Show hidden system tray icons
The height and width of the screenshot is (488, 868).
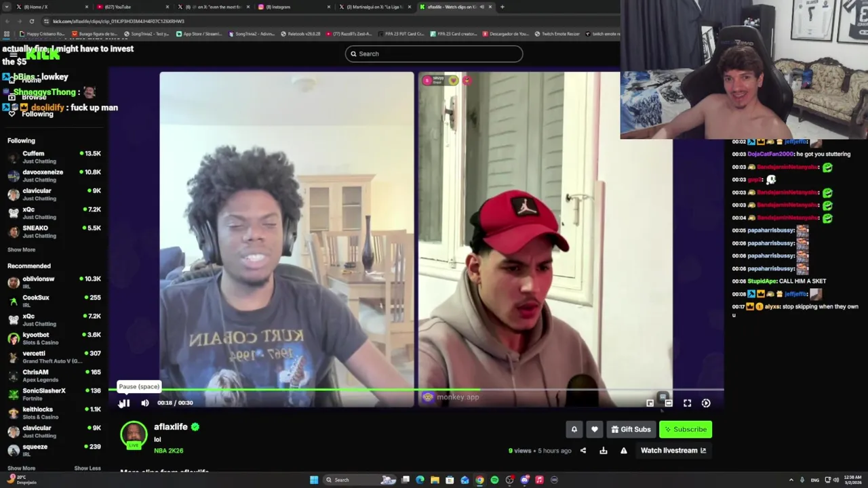pos(791,480)
